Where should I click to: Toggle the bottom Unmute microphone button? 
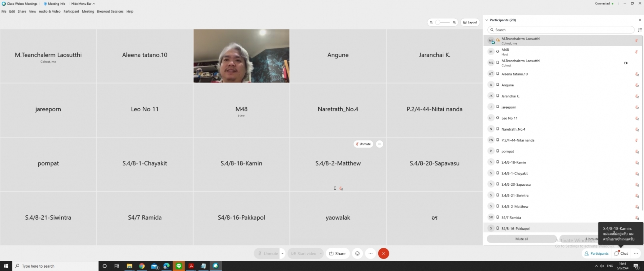267,253
